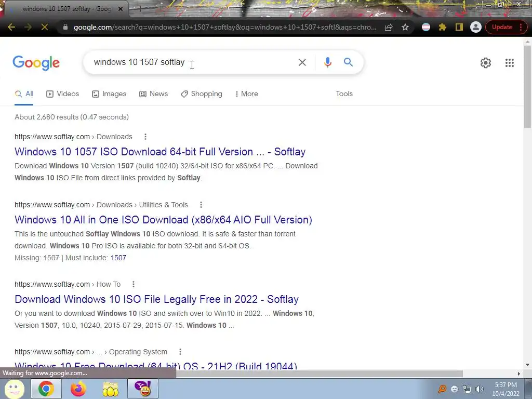Open Windows 10 All in One ISO result
Image resolution: width=532 pixels, height=399 pixels.
(163, 220)
